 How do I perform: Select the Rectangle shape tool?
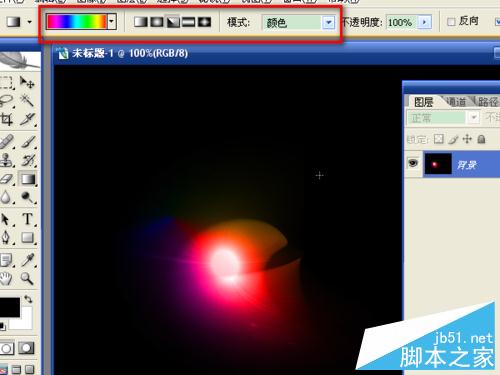[x=27, y=238]
